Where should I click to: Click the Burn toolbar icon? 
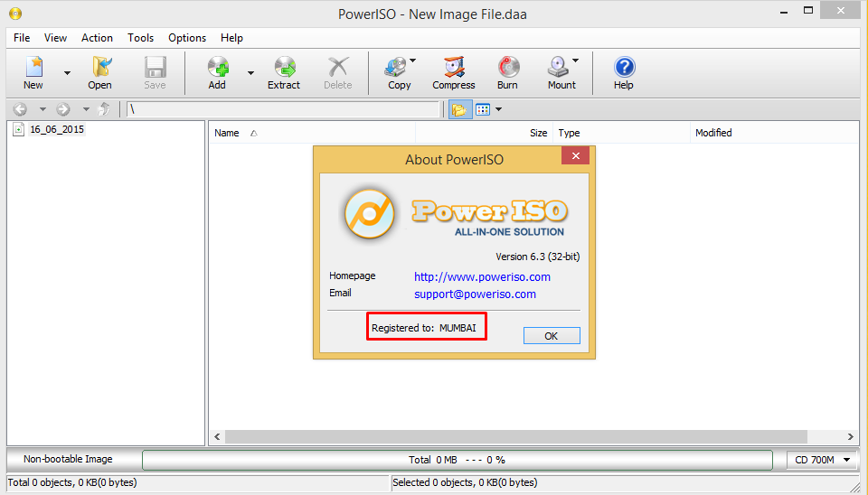[x=507, y=72]
